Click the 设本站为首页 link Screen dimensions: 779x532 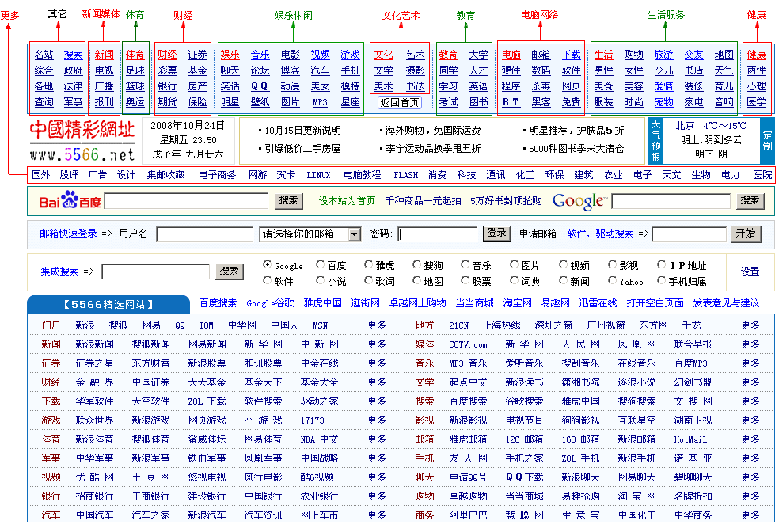pyautogui.click(x=347, y=200)
